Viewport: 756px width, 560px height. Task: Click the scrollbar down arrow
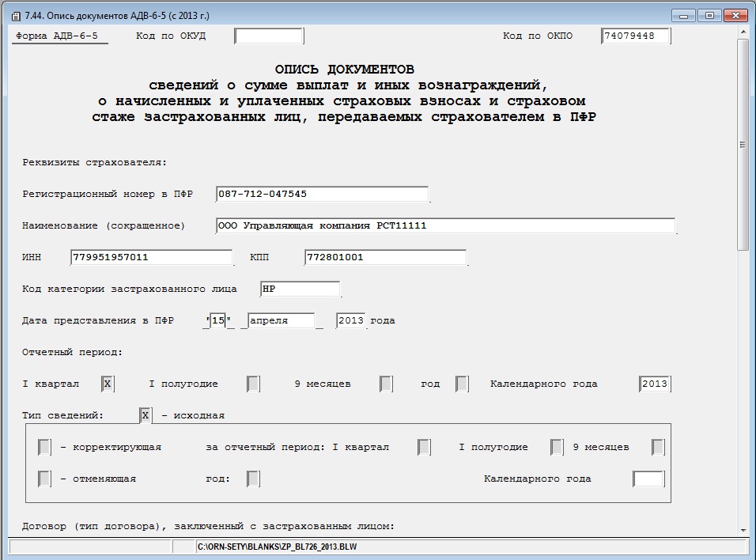coord(743,531)
